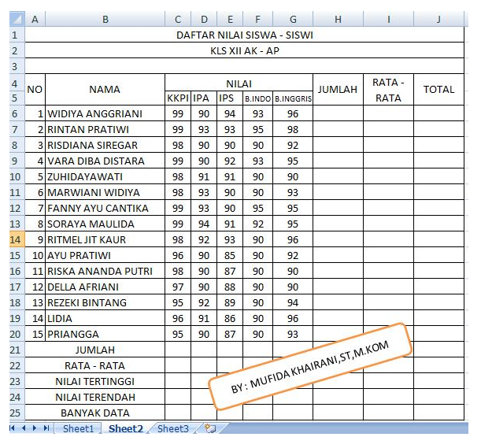Select REZEKI BINTANG's IPS score 89

click(230, 302)
